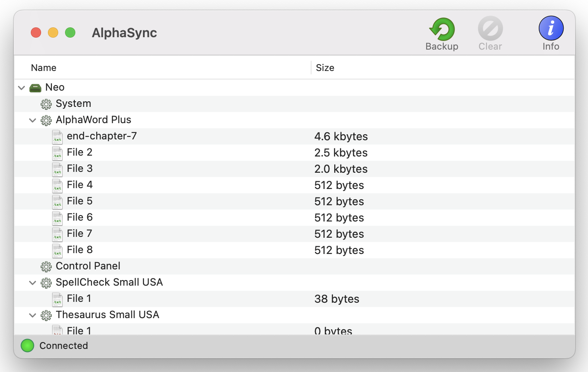Select the File 8 name
The width and height of the screenshot is (588, 372).
click(80, 250)
